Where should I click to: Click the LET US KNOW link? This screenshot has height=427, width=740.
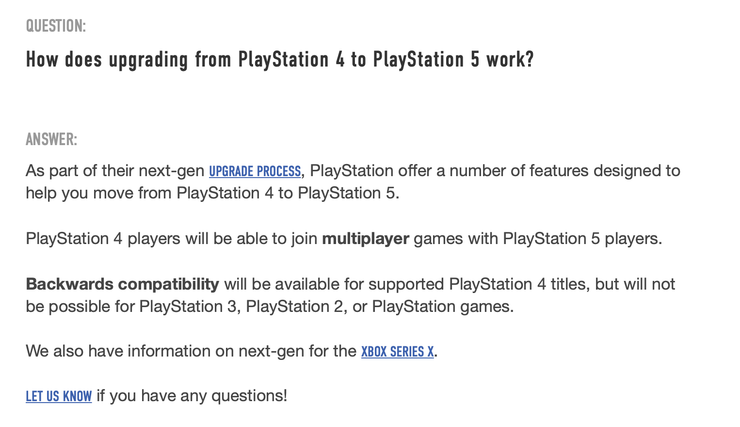(58, 396)
